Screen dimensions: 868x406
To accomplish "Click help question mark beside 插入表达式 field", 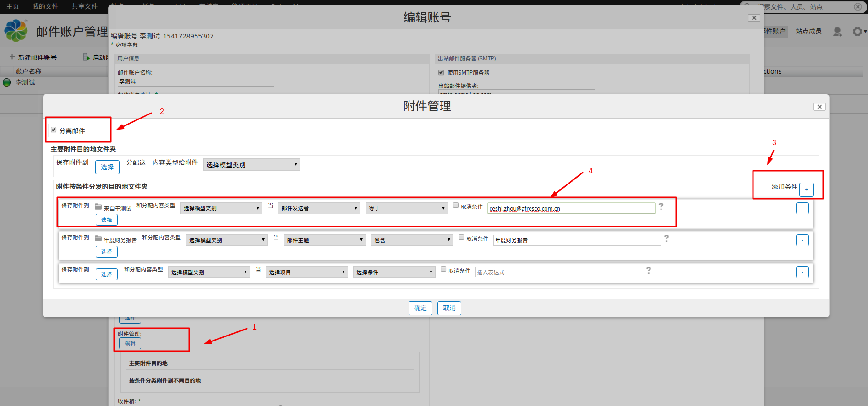I will pos(649,271).
